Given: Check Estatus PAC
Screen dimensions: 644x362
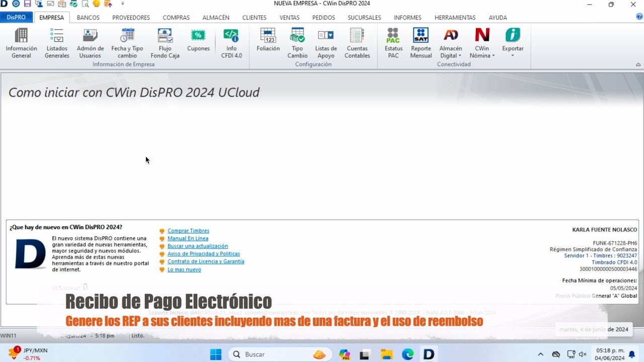Looking at the screenshot, I should click(x=393, y=43).
